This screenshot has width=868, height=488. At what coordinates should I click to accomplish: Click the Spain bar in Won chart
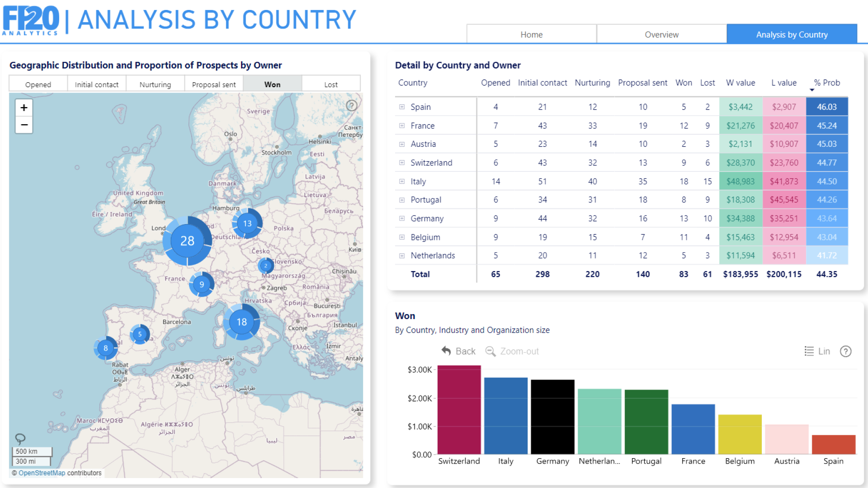pyautogui.click(x=834, y=445)
